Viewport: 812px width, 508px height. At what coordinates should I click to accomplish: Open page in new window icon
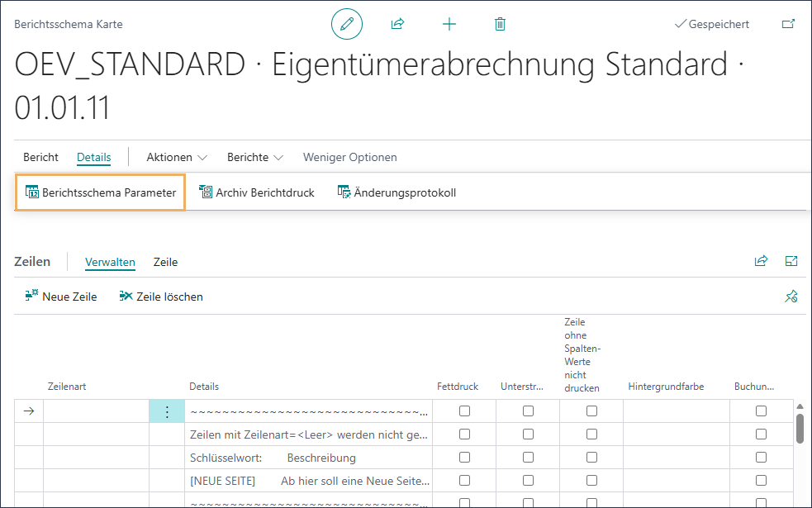point(788,24)
